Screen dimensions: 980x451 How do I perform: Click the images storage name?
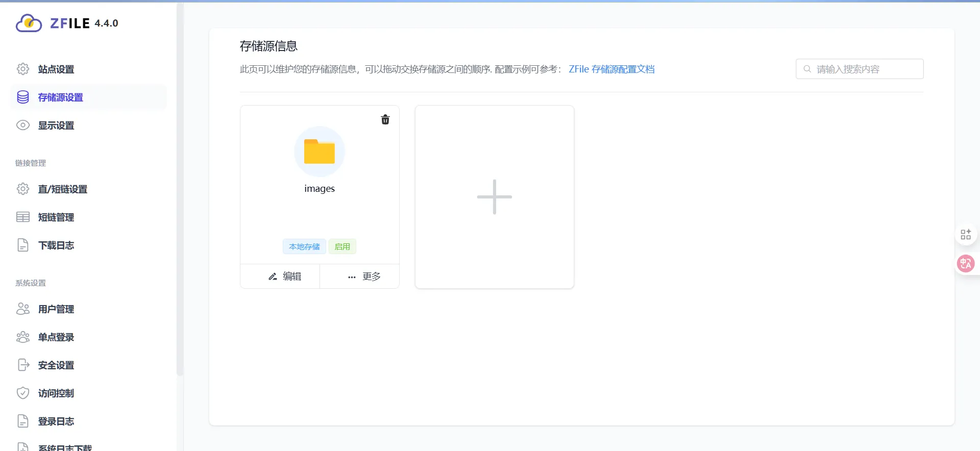(320, 188)
